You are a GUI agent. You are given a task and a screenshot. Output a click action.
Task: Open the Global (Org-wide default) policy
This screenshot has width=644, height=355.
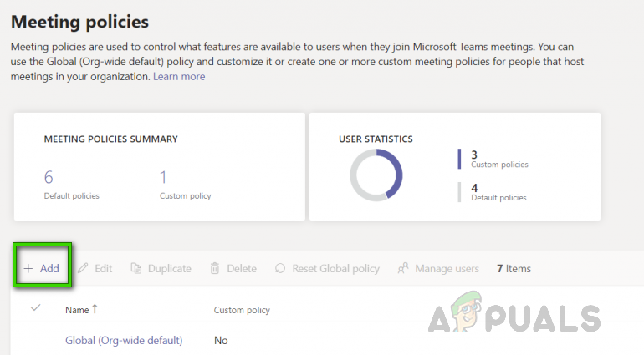coord(124,340)
